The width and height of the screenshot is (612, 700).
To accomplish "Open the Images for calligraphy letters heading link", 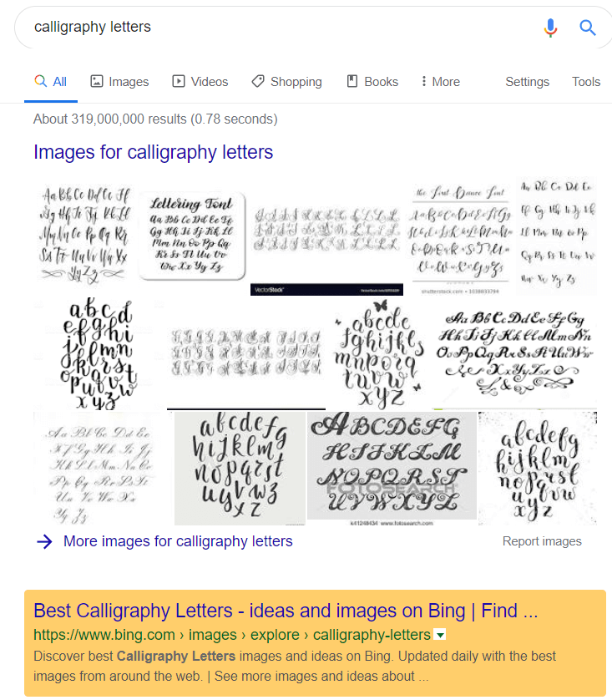I will coord(153,152).
